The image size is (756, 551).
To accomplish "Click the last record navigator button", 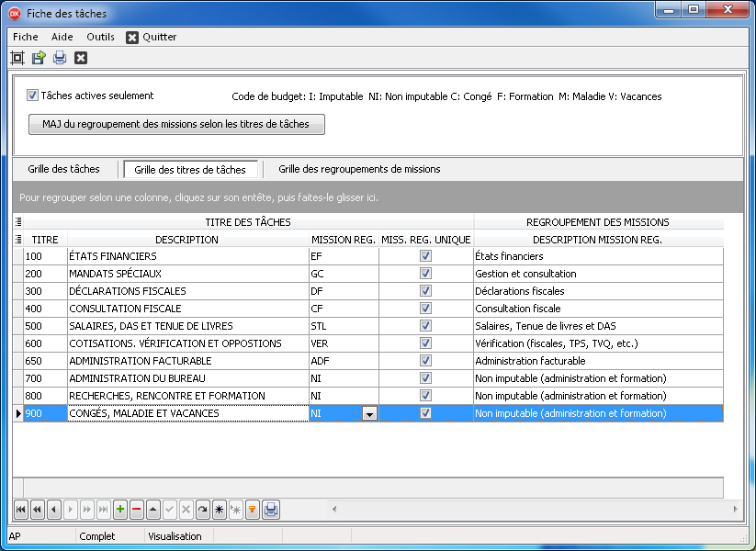I will pos(104,510).
